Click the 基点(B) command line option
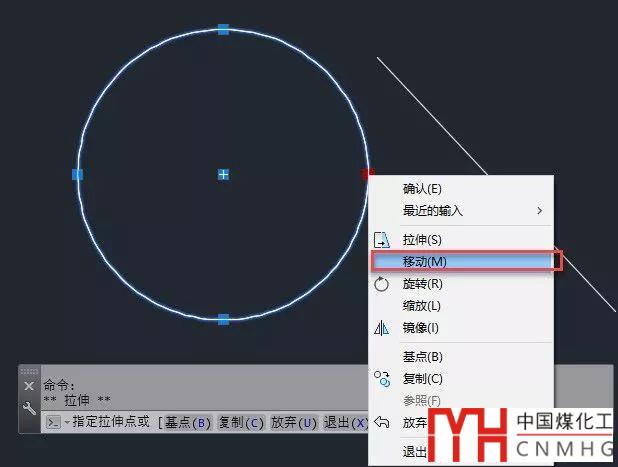618x467 pixels. 188,423
